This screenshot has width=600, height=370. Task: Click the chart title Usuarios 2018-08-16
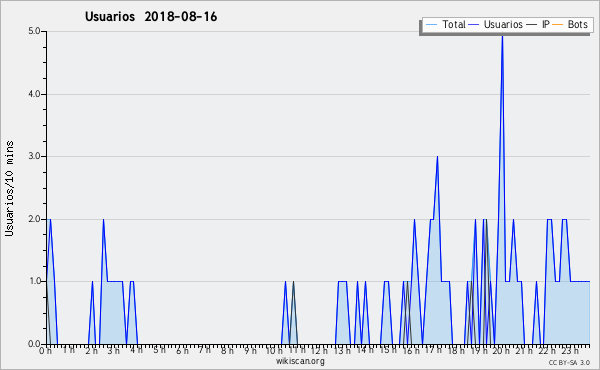pyautogui.click(x=151, y=17)
